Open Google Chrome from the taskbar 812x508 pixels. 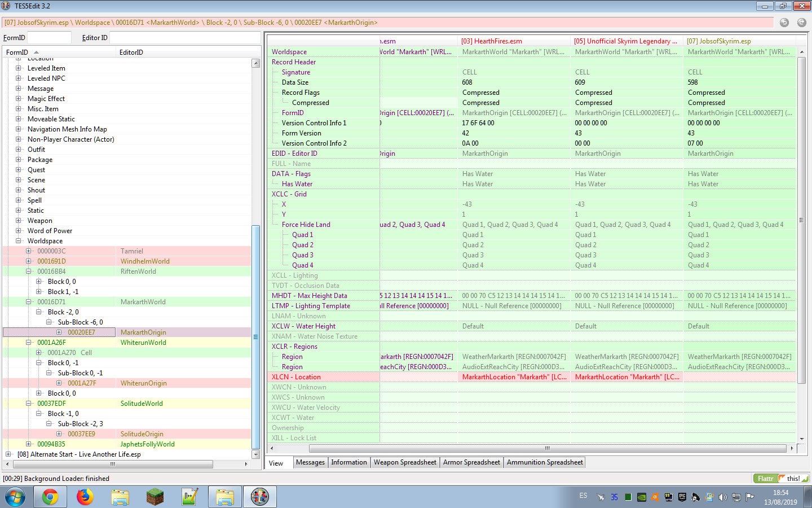click(x=50, y=497)
